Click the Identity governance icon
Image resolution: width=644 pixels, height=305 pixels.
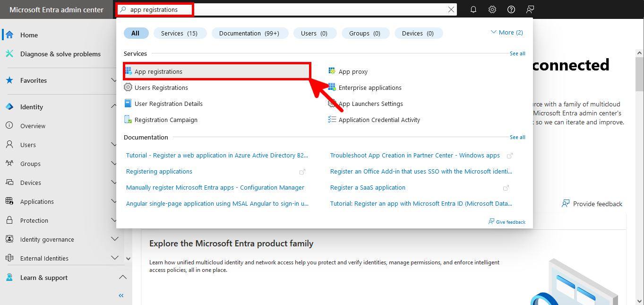point(9,239)
